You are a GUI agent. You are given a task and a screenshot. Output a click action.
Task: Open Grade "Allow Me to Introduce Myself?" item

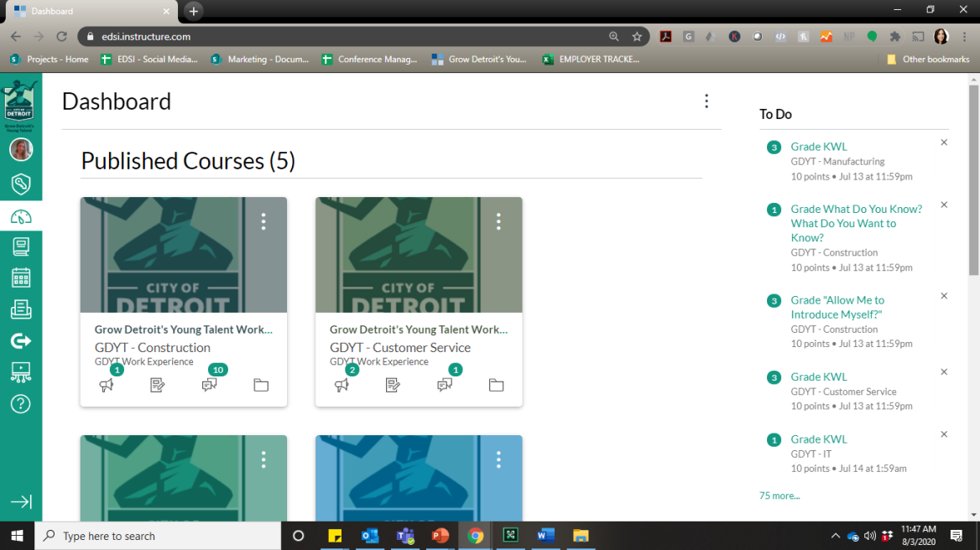(837, 307)
